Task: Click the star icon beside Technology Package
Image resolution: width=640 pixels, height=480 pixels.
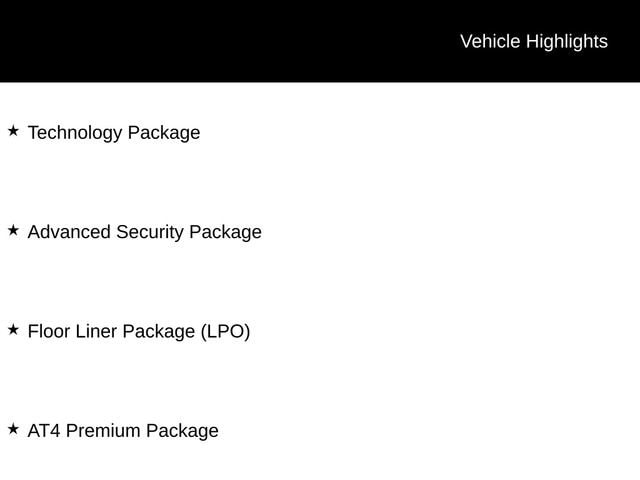Action: click(x=13, y=131)
